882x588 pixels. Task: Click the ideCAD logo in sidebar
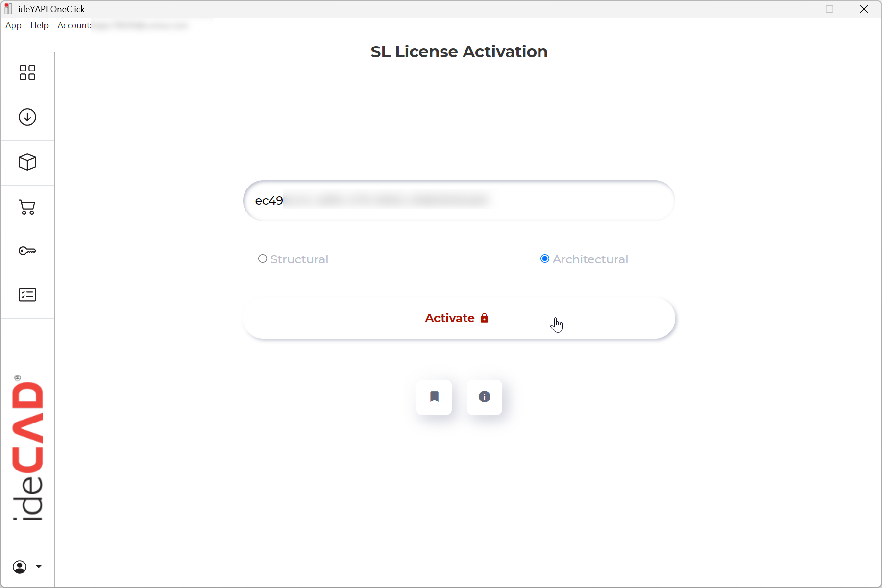[27, 448]
